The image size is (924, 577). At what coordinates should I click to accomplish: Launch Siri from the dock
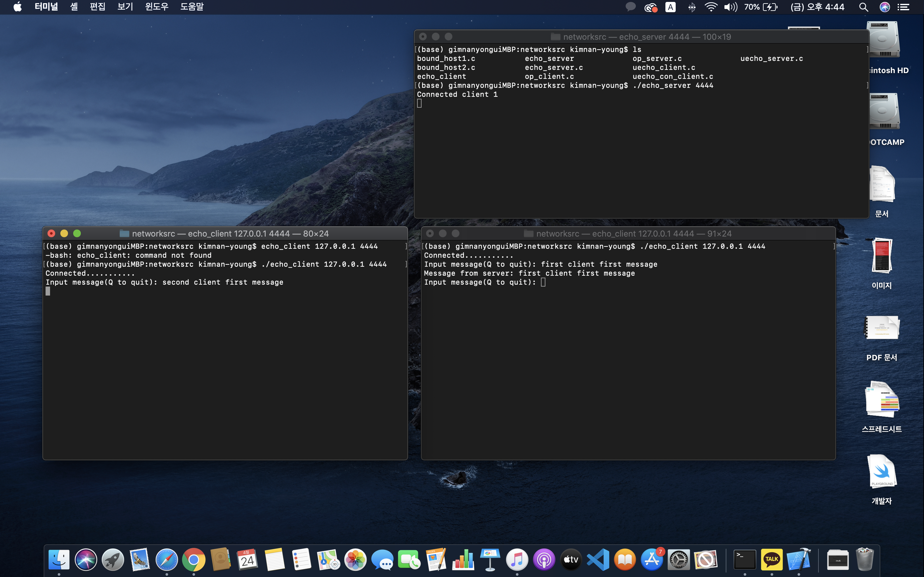86,560
